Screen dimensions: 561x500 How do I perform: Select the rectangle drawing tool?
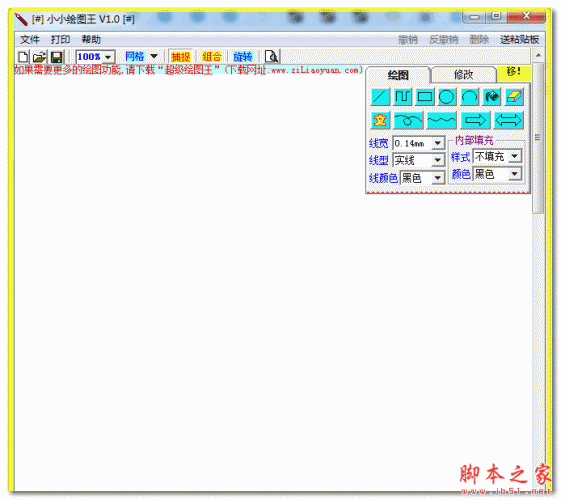(x=425, y=97)
